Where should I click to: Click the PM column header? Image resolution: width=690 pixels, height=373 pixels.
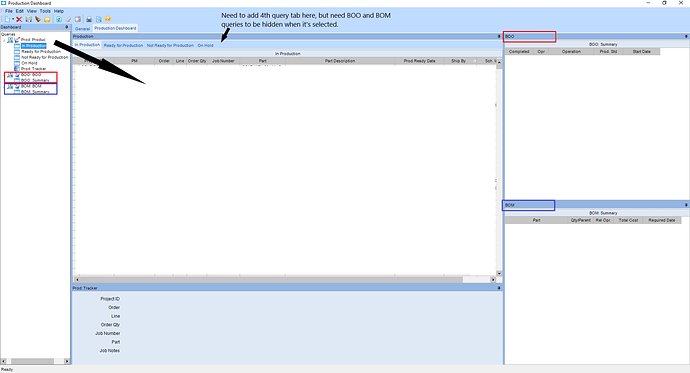point(134,61)
